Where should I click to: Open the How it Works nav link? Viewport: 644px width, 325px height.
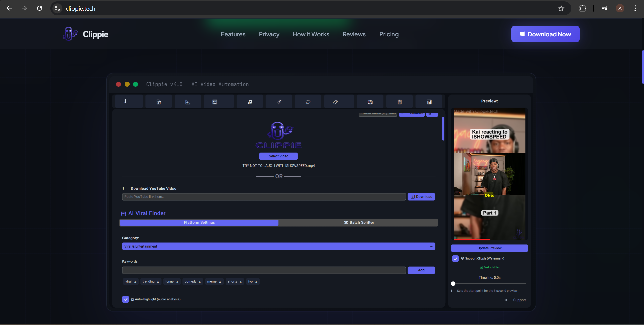click(x=311, y=34)
